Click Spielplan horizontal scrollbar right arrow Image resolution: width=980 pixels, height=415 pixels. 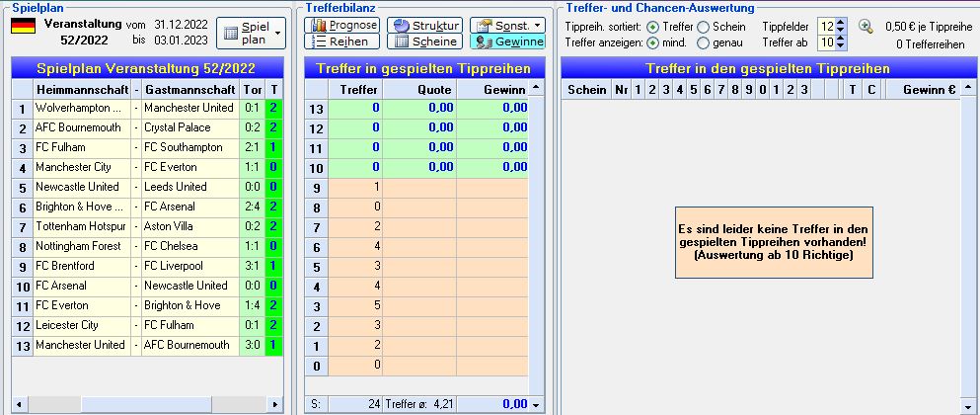pos(275,405)
